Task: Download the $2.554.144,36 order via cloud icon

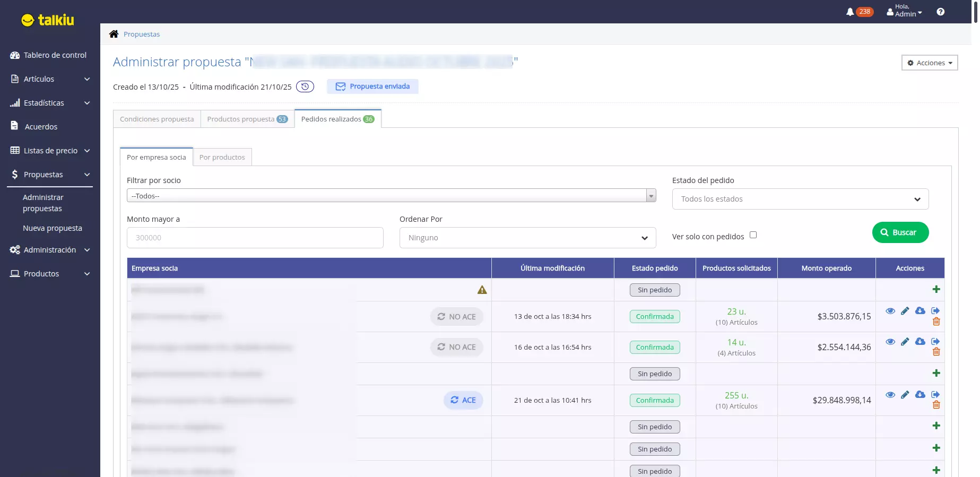Action: (920, 342)
